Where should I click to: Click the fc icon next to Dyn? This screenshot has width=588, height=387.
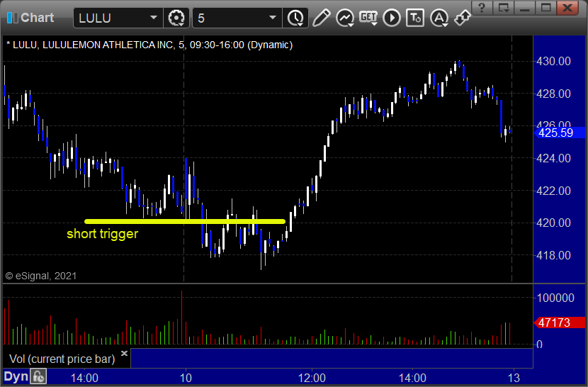[x=38, y=376]
